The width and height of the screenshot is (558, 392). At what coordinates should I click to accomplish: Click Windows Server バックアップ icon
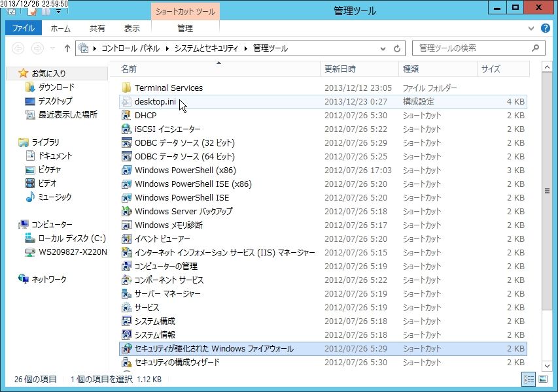pos(126,212)
